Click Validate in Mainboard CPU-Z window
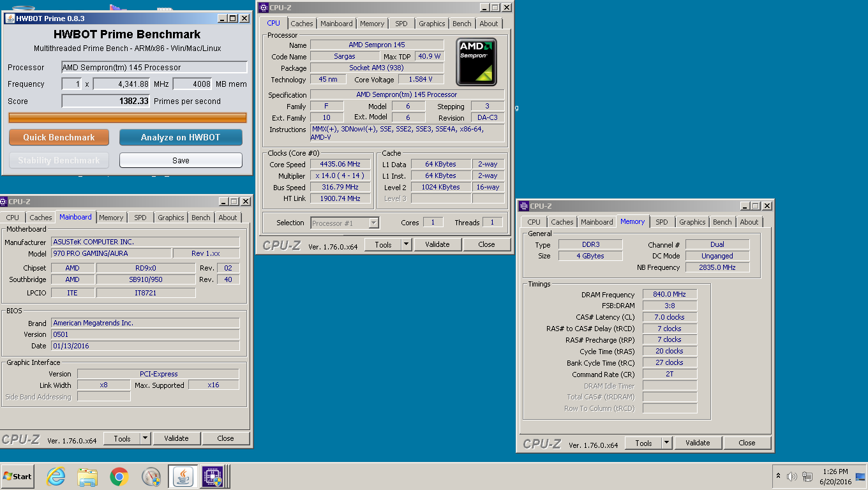Viewport: 868px width, 490px height. 176,438
